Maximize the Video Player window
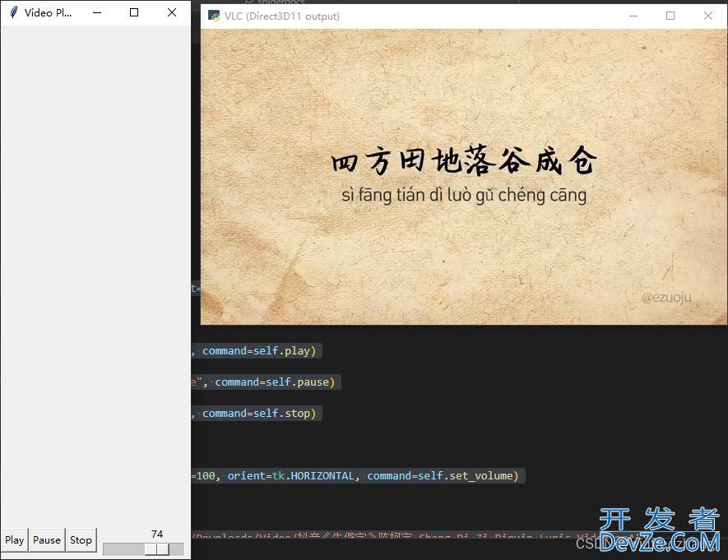This screenshot has height=560, width=728. [134, 12]
